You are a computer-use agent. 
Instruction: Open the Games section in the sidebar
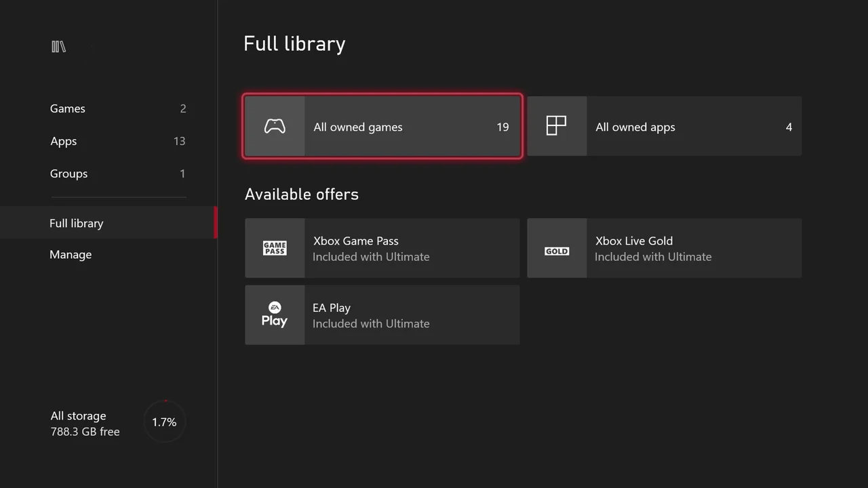pos(68,108)
